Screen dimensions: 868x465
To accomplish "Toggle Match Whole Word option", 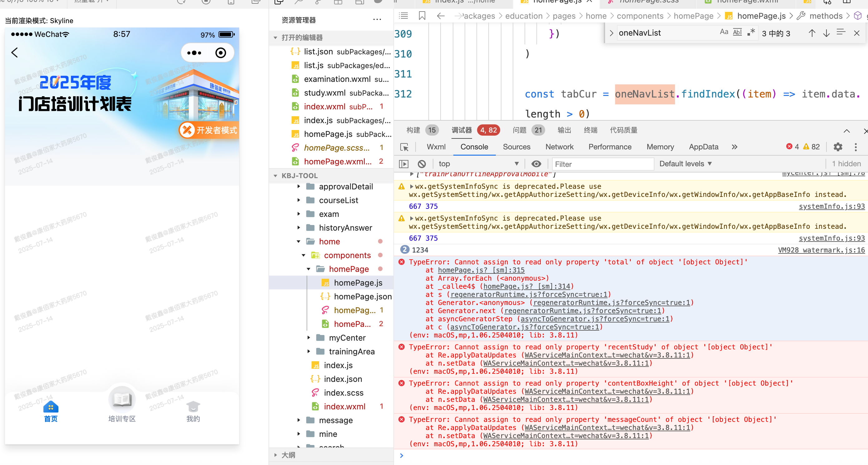I will [x=737, y=32].
